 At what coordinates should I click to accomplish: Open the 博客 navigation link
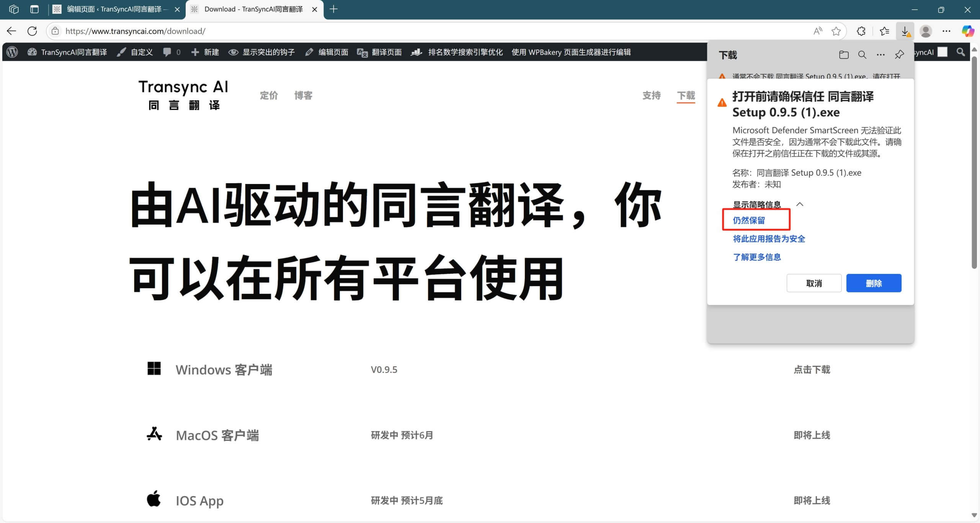tap(303, 95)
